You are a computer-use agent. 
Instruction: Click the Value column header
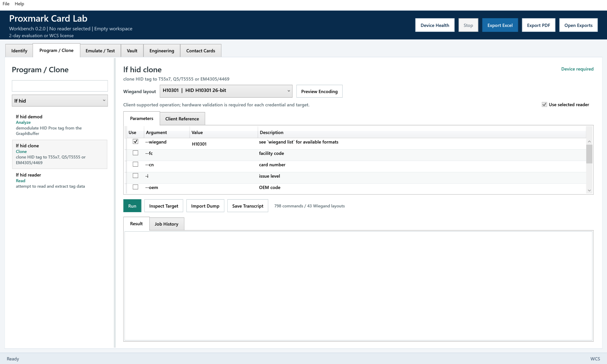pyautogui.click(x=224, y=133)
